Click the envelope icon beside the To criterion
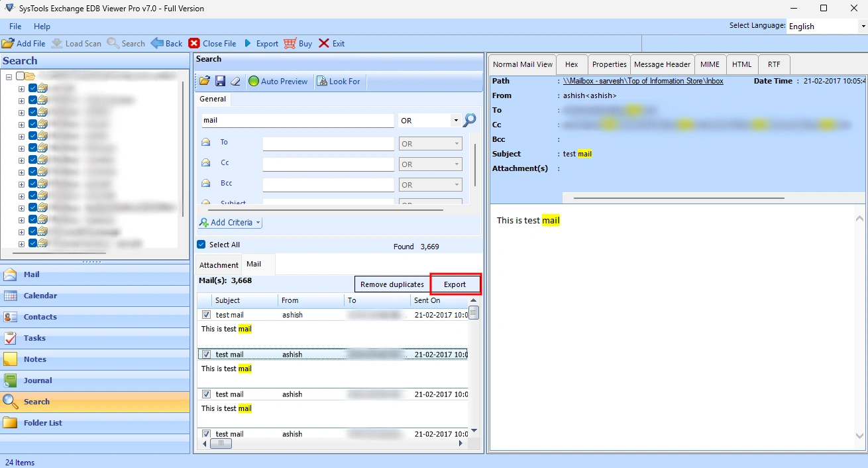 click(206, 142)
